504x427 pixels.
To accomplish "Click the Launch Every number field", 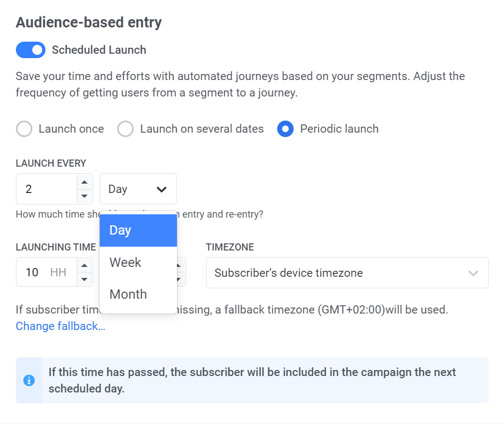I will (47, 189).
